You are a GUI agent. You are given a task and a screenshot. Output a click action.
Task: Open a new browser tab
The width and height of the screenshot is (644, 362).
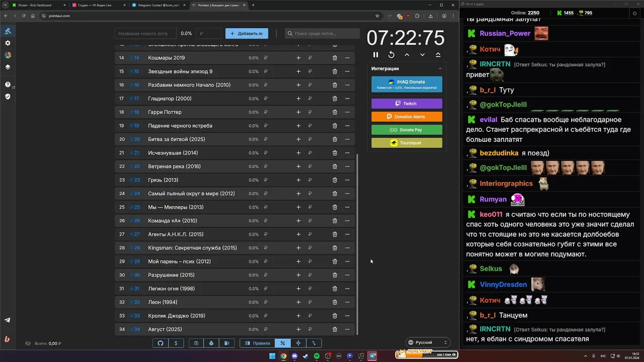click(x=253, y=5)
